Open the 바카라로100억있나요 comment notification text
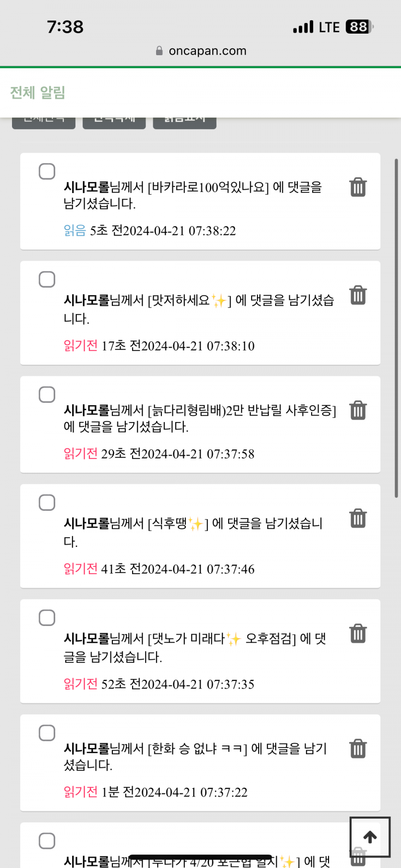Screen dimensions: 401x868 [193, 195]
